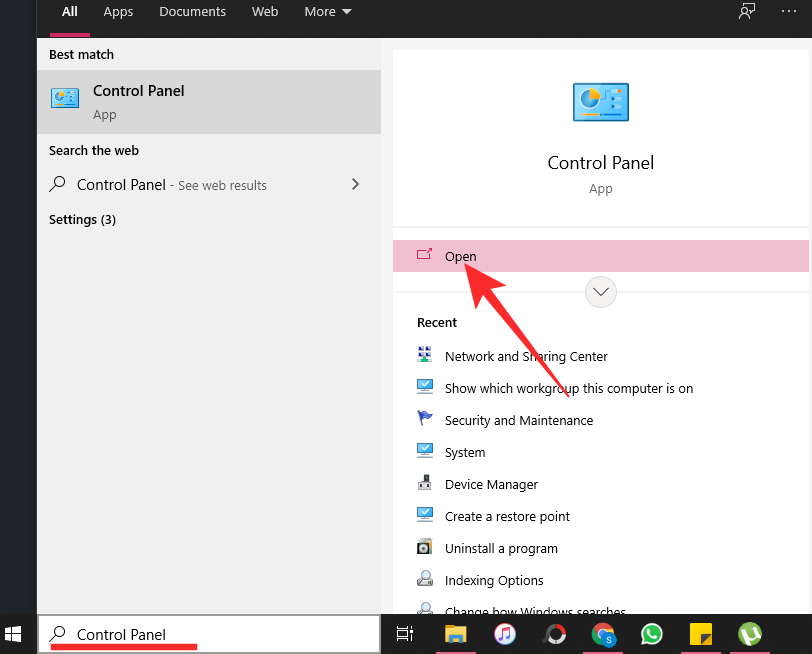This screenshot has width=812, height=654.
Task: Open Sticky Notes from the taskbar
Action: tap(701, 633)
